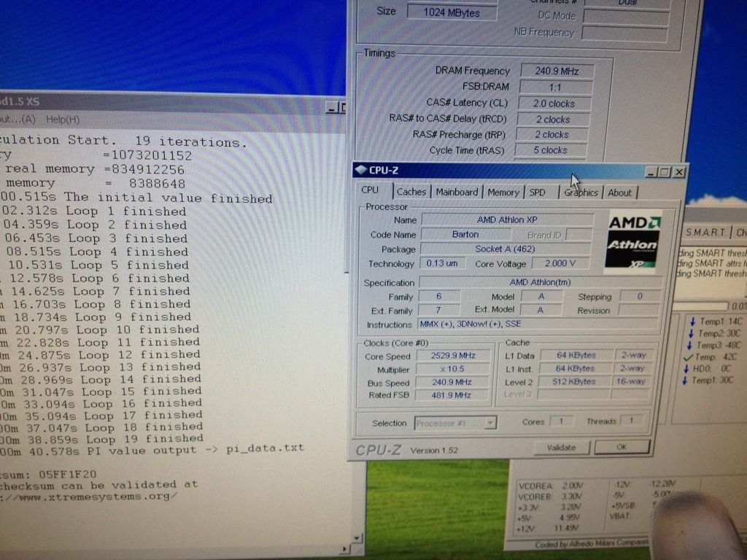Open the Graphics tab

[581, 192]
